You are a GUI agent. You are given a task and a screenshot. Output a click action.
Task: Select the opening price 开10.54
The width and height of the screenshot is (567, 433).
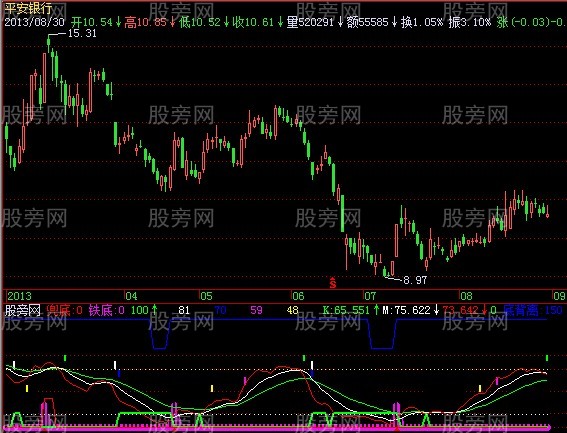tap(92, 22)
